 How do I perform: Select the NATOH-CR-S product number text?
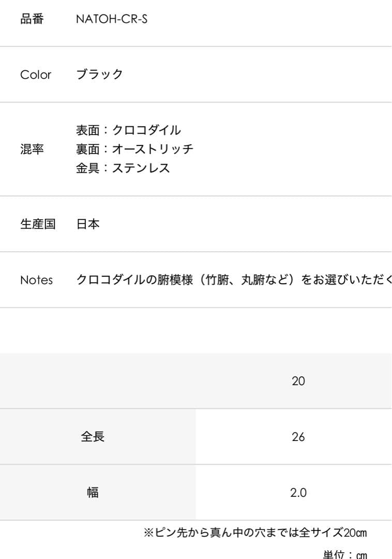[112, 20]
